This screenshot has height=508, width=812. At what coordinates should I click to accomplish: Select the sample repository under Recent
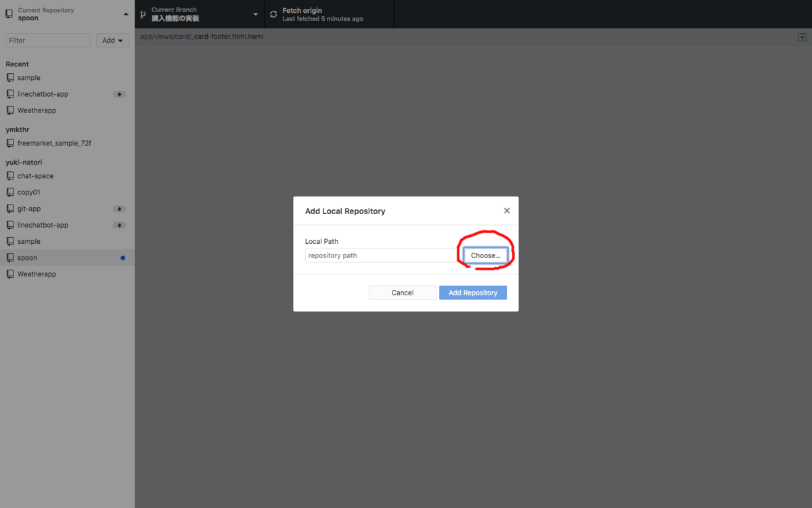[x=68, y=78]
